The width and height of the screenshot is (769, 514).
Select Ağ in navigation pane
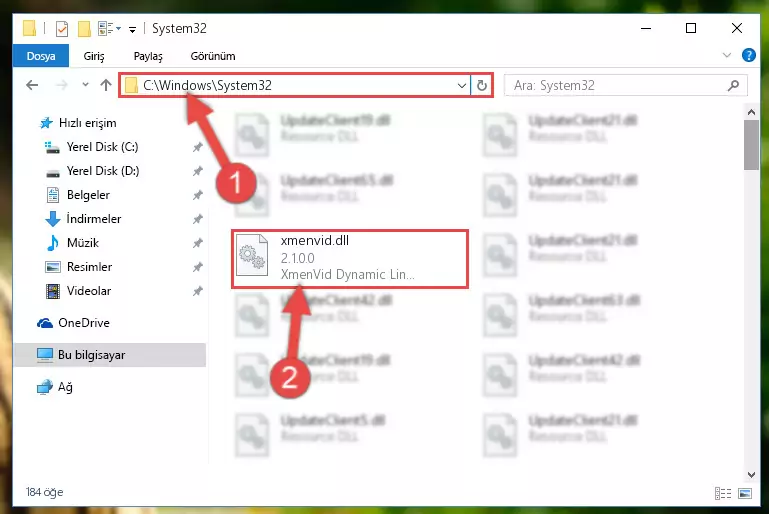pos(65,387)
